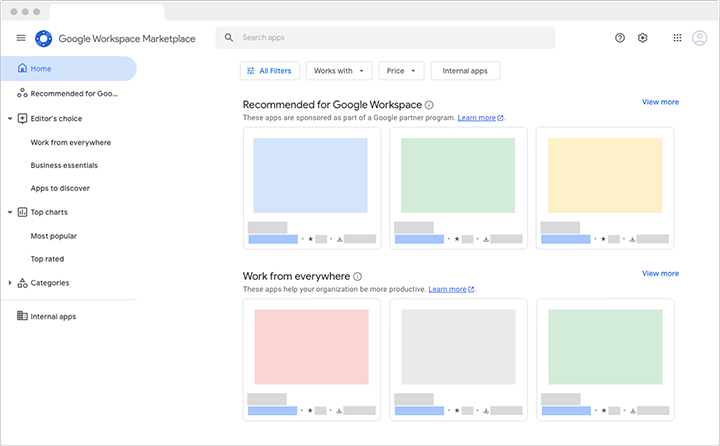This screenshot has width=720, height=446.
Task: Open the hamburger main menu
Action: pyautogui.click(x=21, y=38)
